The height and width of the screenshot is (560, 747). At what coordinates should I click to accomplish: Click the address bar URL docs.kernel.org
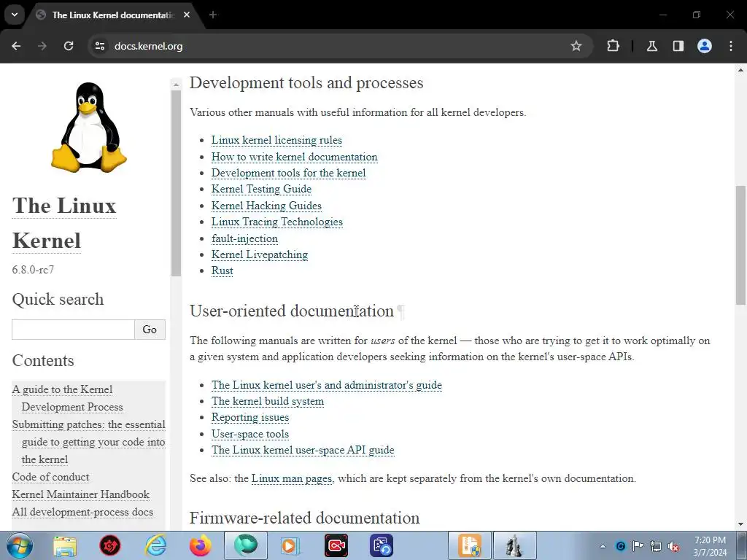point(149,46)
